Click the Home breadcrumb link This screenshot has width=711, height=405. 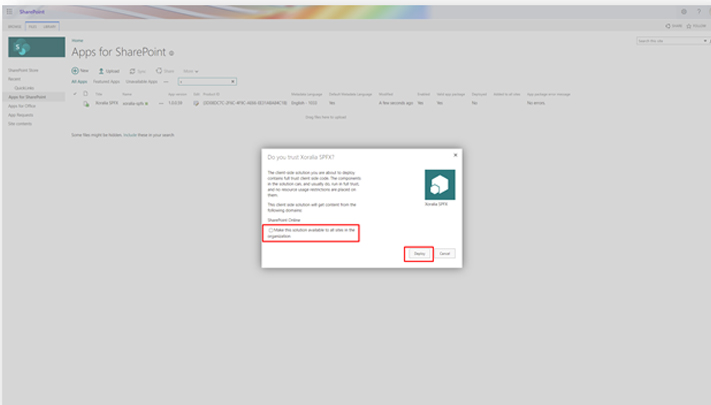tap(77, 40)
